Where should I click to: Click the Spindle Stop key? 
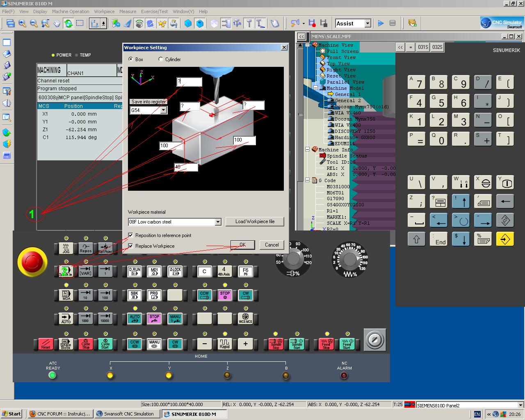276,344
